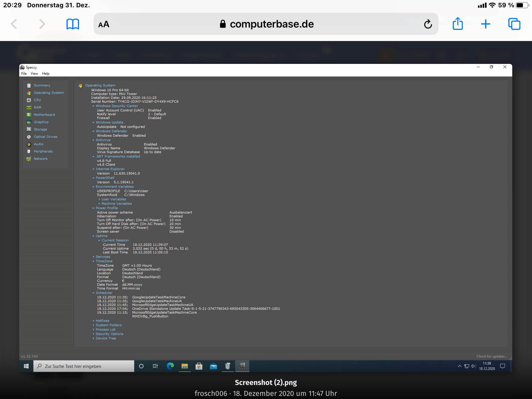Tap the Safari bookmarks book icon
Screen dimensions: 532x399
pos(72,24)
